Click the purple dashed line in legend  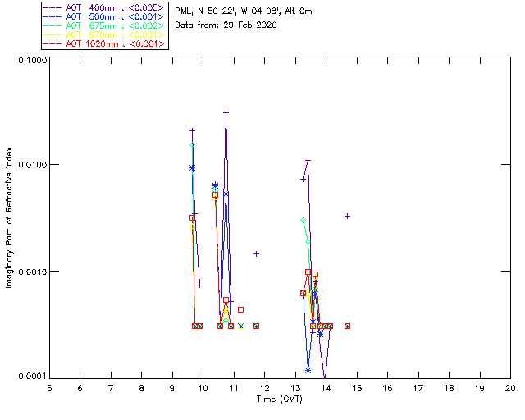pos(52,7)
